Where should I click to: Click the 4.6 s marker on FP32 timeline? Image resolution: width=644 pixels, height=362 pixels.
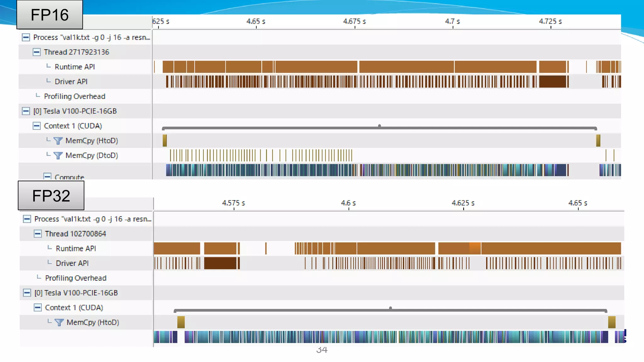[348, 203]
